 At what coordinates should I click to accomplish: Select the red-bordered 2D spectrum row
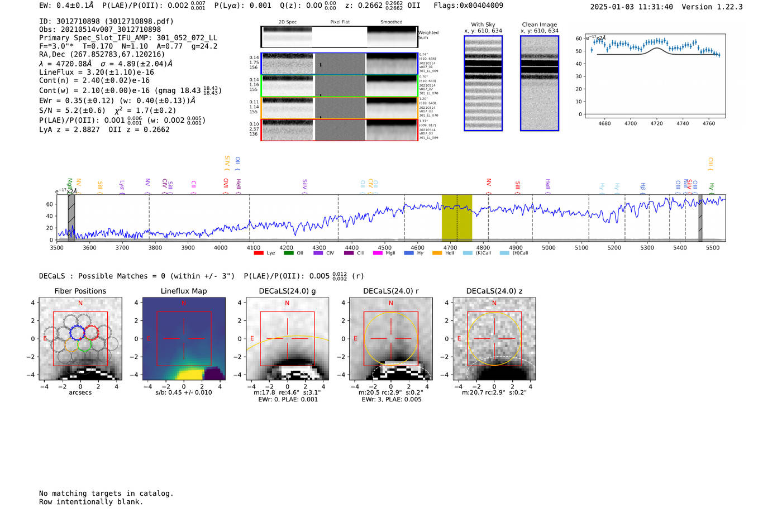[339, 130]
